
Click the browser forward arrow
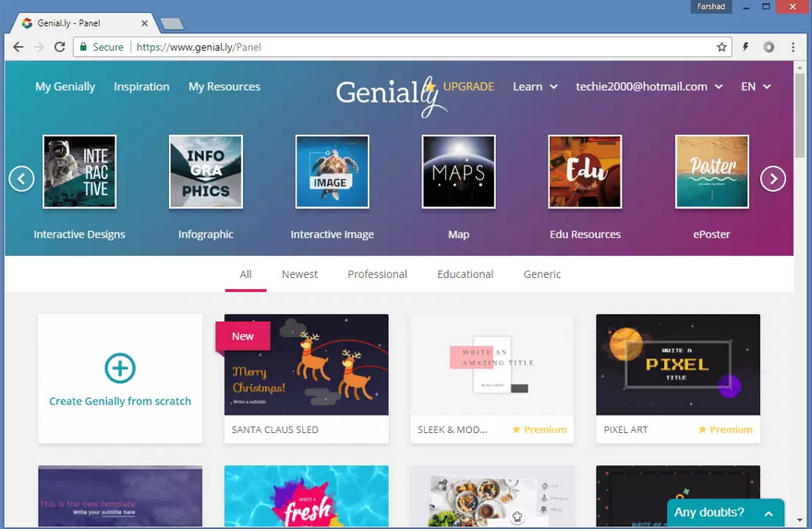(39, 47)
